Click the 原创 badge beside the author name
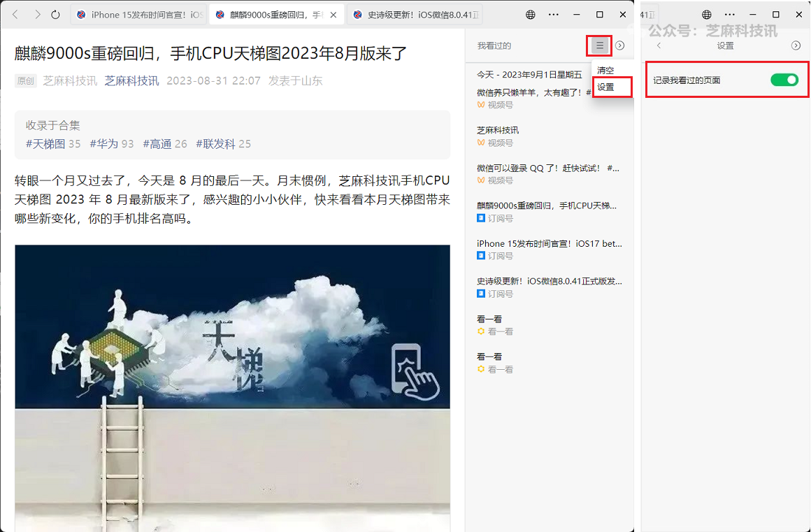The width and height of the screenshot is (811, 532). click(x=25, y=80)
